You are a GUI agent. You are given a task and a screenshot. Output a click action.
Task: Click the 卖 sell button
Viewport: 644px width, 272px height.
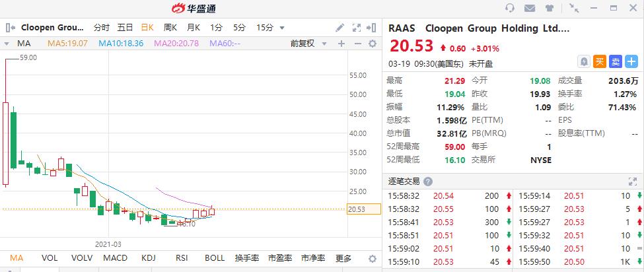click(616, 62)
